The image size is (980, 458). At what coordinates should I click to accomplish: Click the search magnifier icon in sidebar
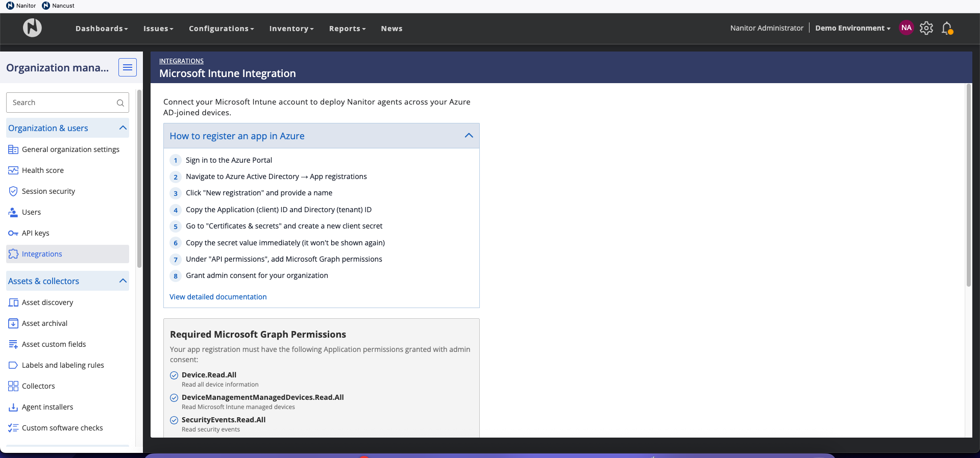[x=120, y=103]
